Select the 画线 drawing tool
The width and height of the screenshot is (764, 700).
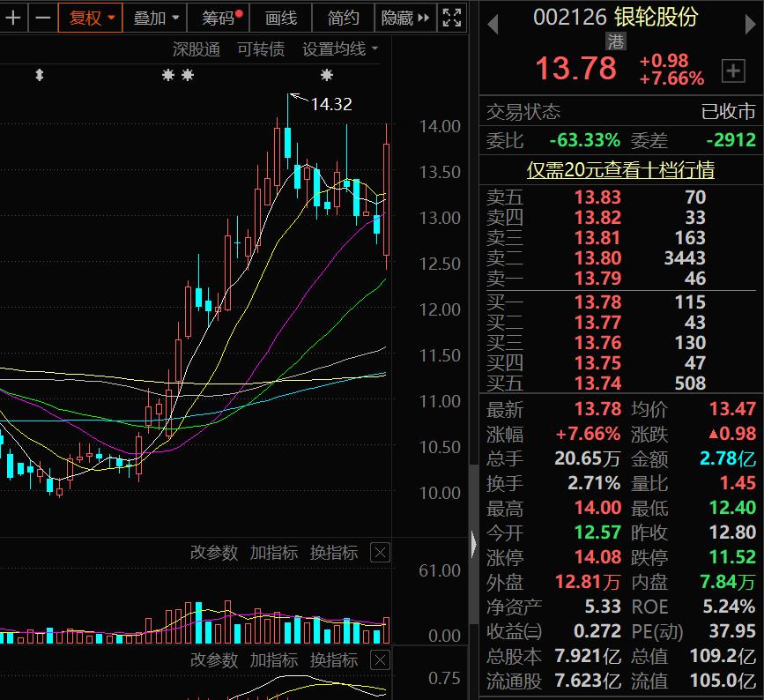(x=279, y=18)
